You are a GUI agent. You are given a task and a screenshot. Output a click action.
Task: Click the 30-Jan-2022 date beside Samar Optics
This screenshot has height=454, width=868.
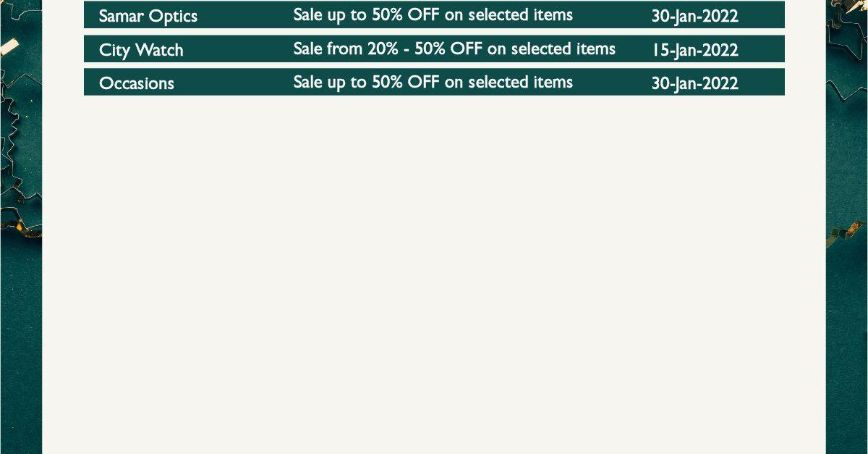coord(694,17)
